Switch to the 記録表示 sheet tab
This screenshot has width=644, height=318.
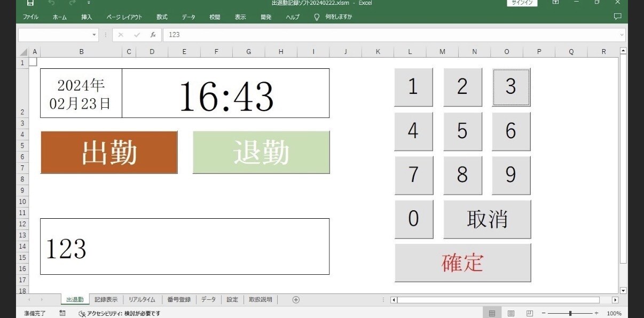pyautogui.click(x=106, y=300)
